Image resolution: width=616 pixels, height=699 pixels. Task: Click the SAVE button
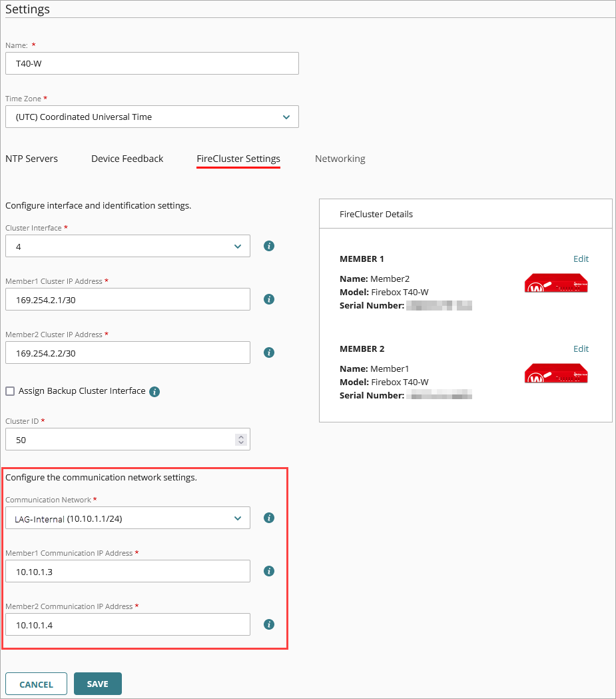(97, 684)
